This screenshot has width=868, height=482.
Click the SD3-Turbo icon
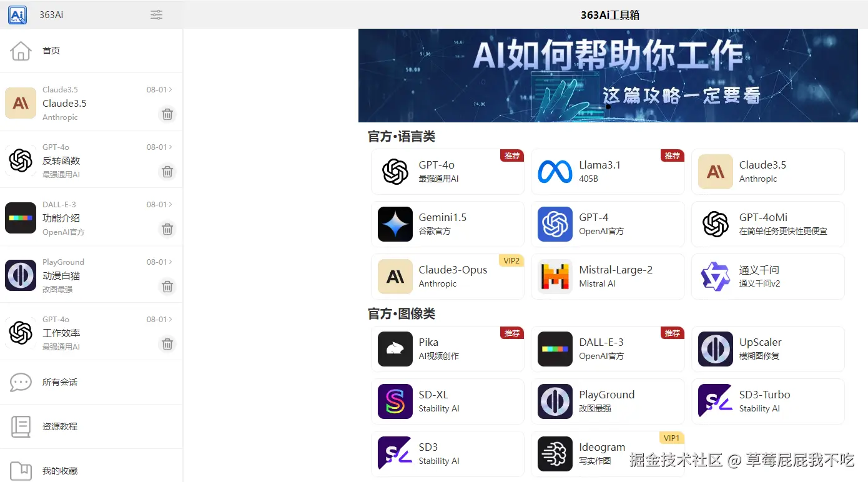(x=716, y=401)
